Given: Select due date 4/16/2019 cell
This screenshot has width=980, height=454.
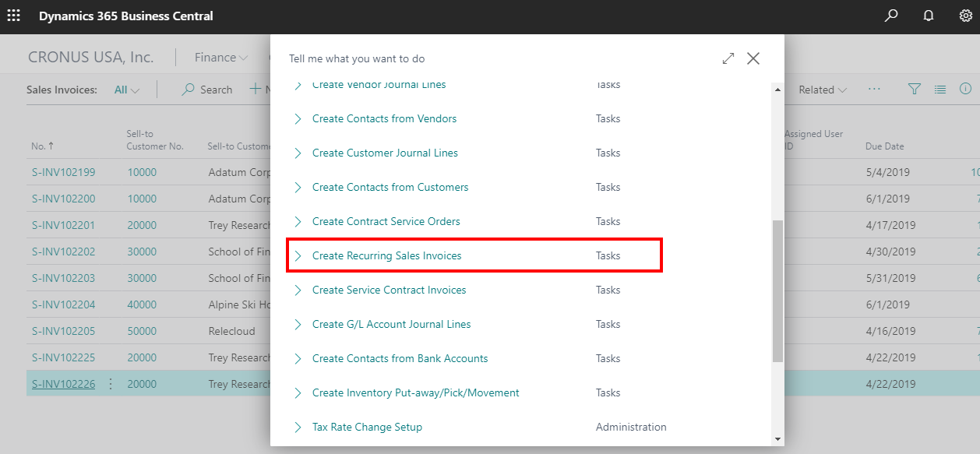Looking at the screenshot, I should pos(890,331).
